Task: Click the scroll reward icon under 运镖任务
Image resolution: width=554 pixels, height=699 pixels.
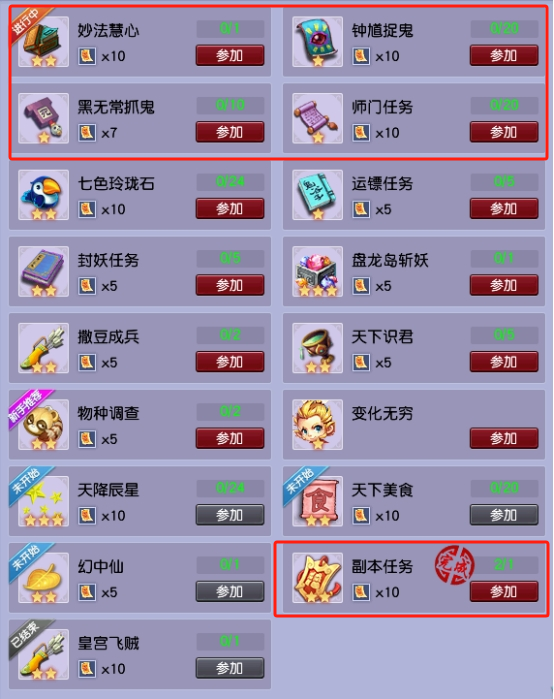Action: [x=361, y=209]
